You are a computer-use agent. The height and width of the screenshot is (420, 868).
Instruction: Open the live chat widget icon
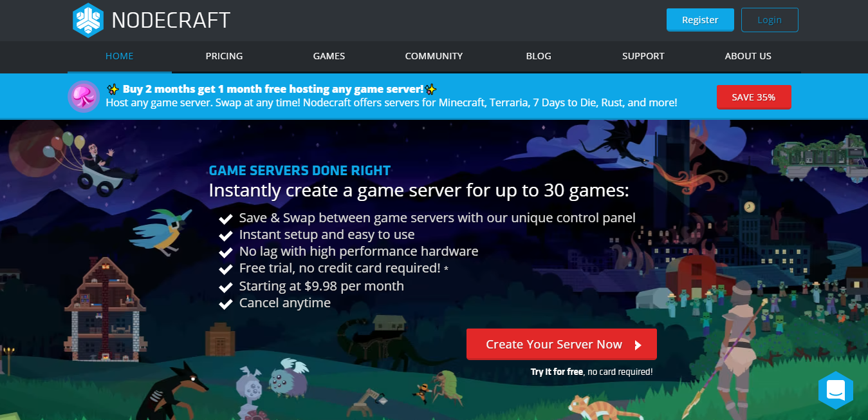[x=835, y=390]
